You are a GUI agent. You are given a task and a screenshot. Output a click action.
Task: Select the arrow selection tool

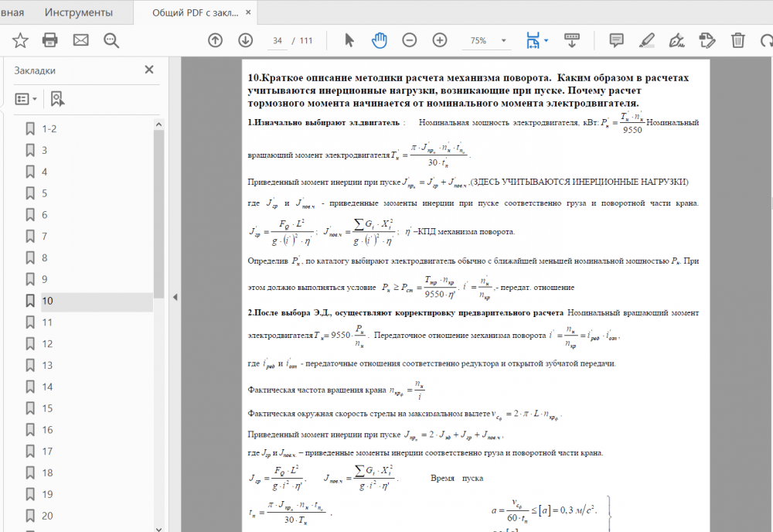(349, 40)
